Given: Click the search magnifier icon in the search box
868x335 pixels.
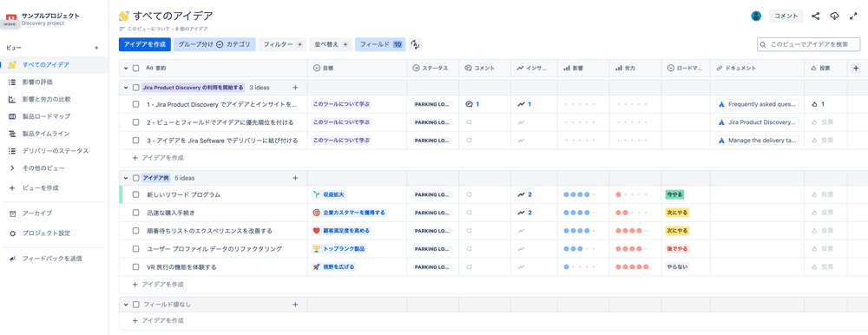Looking at the screenshot, I should (x=763, y=44).
